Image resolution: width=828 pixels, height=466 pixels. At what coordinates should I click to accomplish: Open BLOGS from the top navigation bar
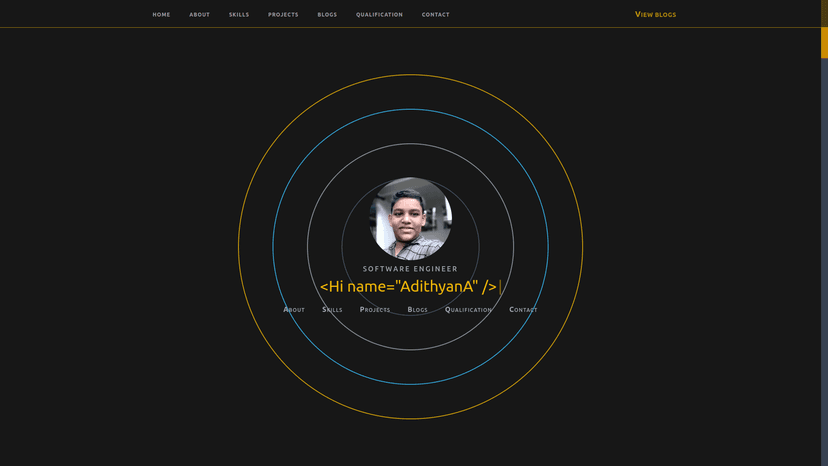tap(327, 15)
